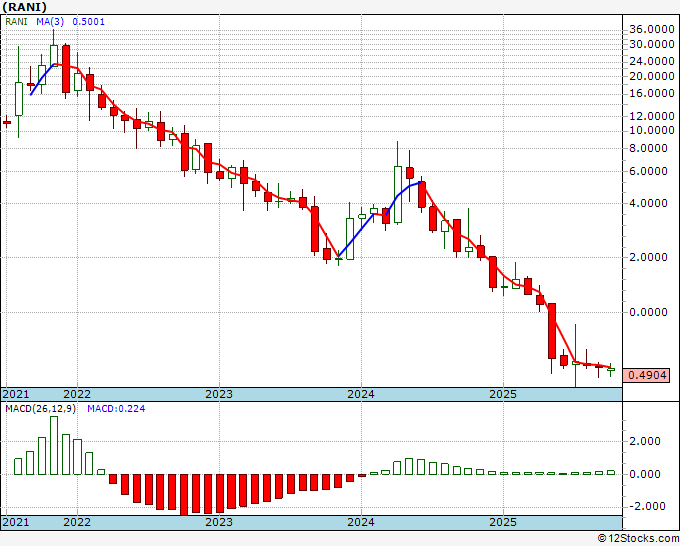The width and height of the screenshot is (680, 546).
Task: Click the 36.0000 price axis label
Action: (652, 29)
